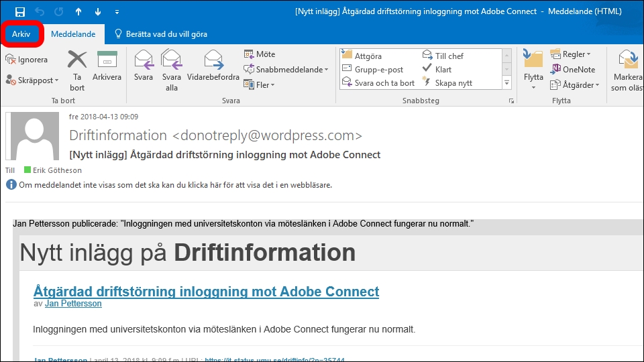Click the Save icon in quick access toolbar
Screen dimensions: 644x362
(19, 12)
